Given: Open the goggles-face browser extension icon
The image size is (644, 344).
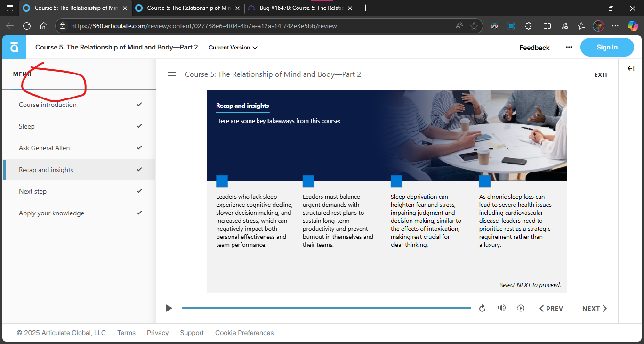Looking at the screenshot, I should 494,26.
